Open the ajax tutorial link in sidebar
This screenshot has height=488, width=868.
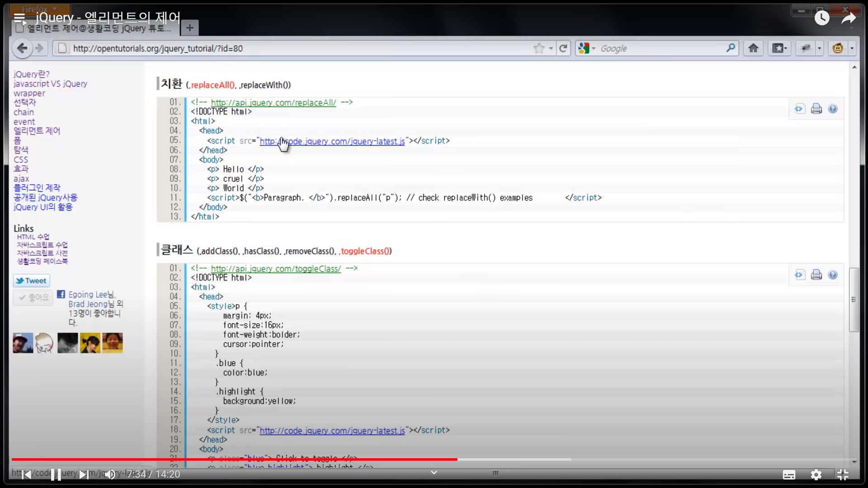(x=21, y=178)
